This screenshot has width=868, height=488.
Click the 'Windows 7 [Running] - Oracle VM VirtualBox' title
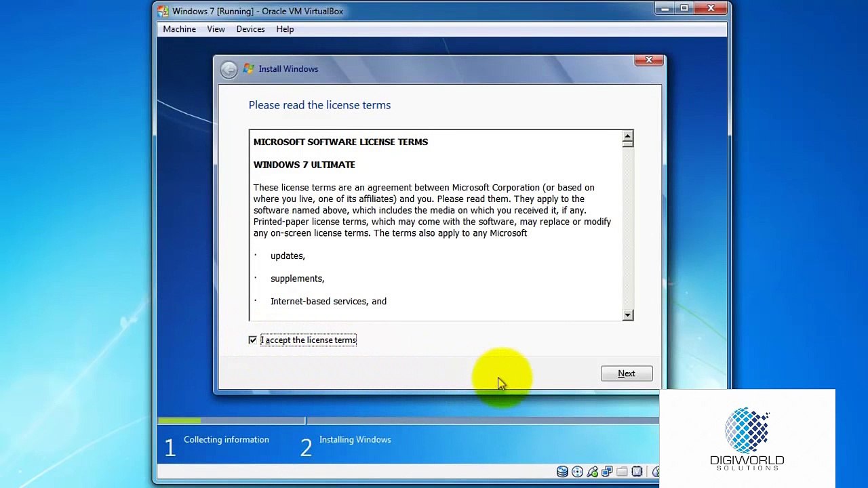coord(258,11)
